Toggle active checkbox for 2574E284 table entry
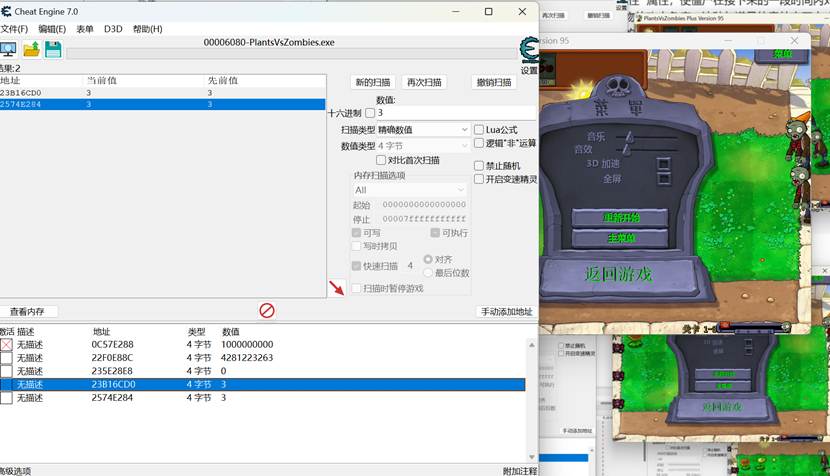 click(x=6, y=398)
